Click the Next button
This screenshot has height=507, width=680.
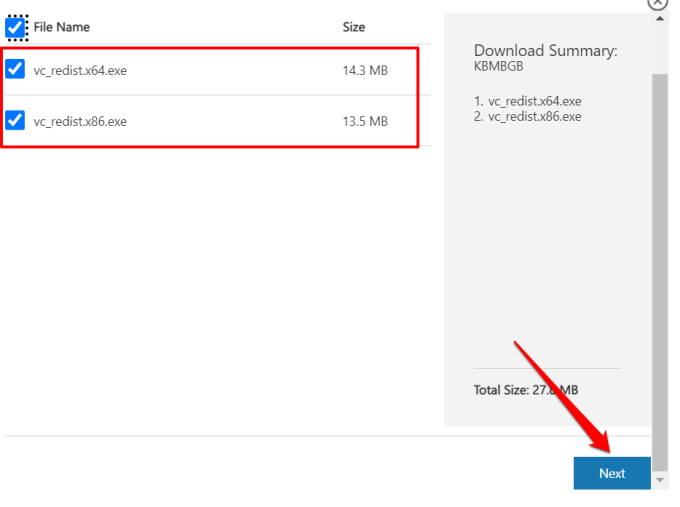point(612,473)
